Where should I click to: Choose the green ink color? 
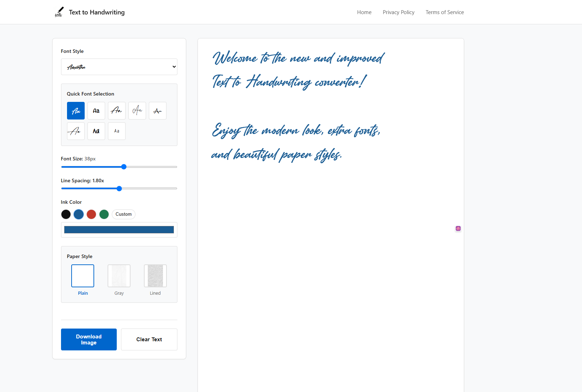click(x=104, y=214)
